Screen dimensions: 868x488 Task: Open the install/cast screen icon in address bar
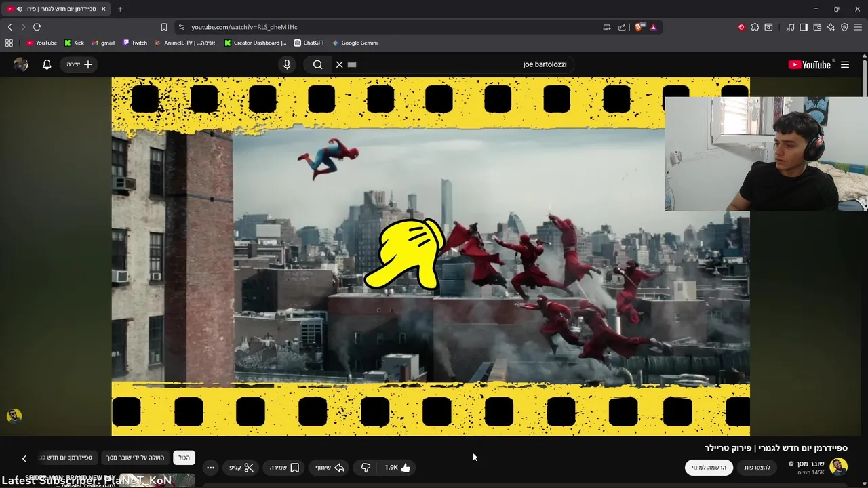coord(607,27)
